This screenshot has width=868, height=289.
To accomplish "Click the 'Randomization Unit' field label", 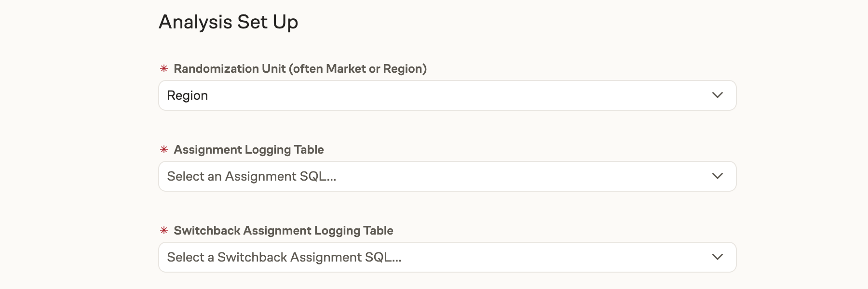I will click(230, 69).
